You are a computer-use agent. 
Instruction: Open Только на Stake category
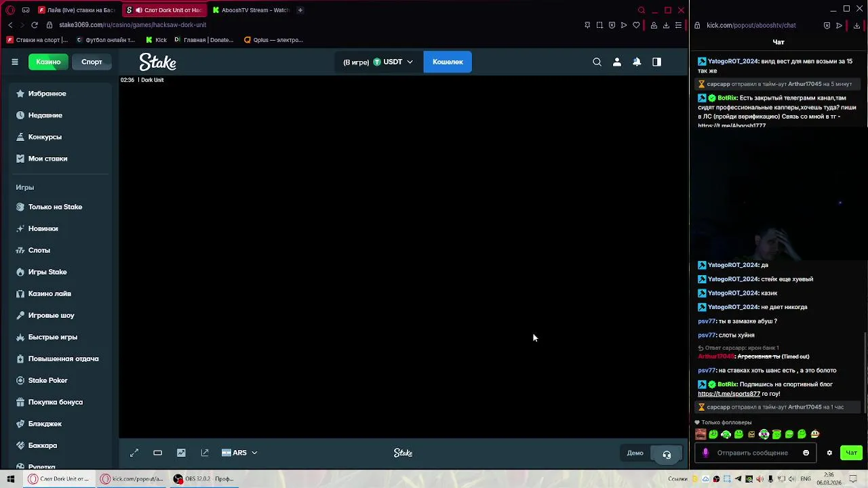click(x=59, y=207)
